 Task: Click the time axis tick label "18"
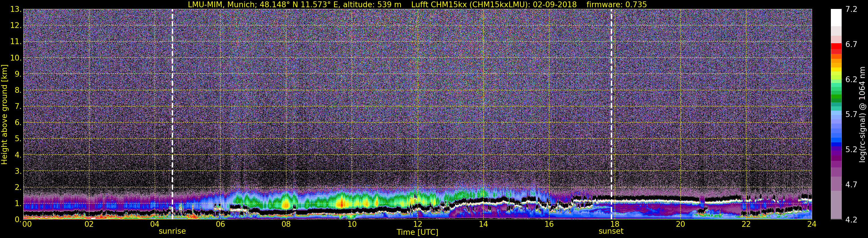point(614,224)
